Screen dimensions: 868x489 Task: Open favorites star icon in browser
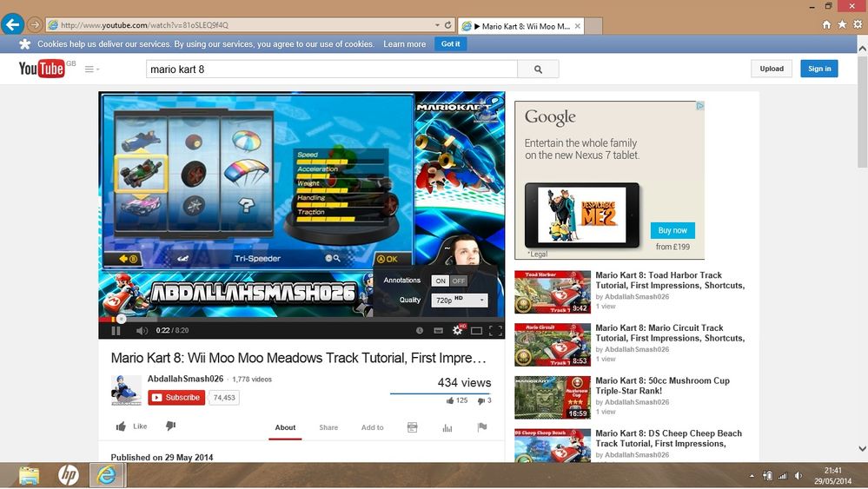(x=842, y=24)
